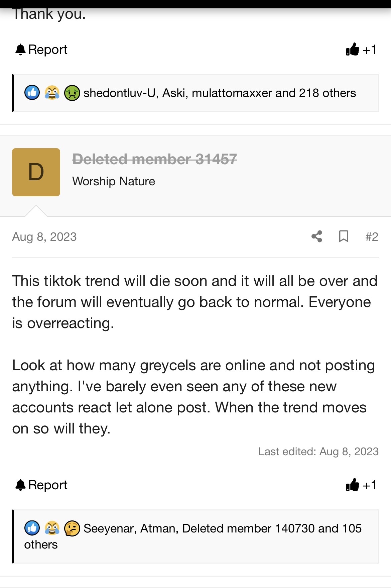This screenshot has height=588, width=391.
Task: Click the bell icon beside Report on the first post
Action: [x=20, y=50]
